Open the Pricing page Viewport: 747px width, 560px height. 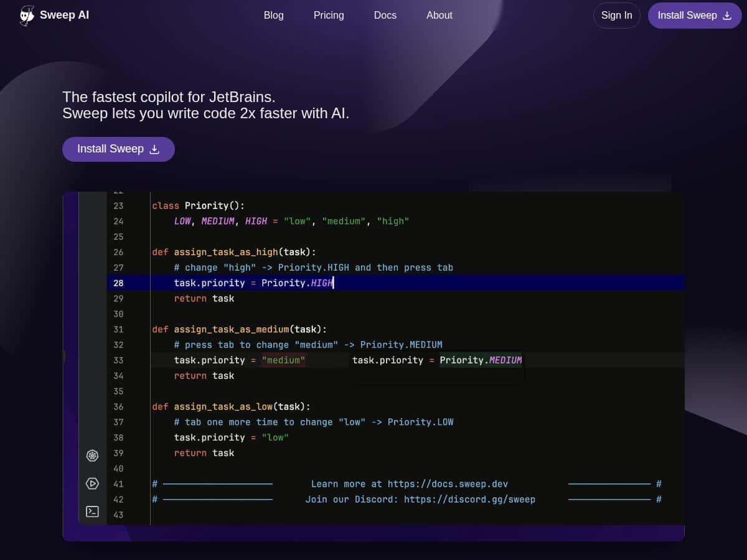329,15
